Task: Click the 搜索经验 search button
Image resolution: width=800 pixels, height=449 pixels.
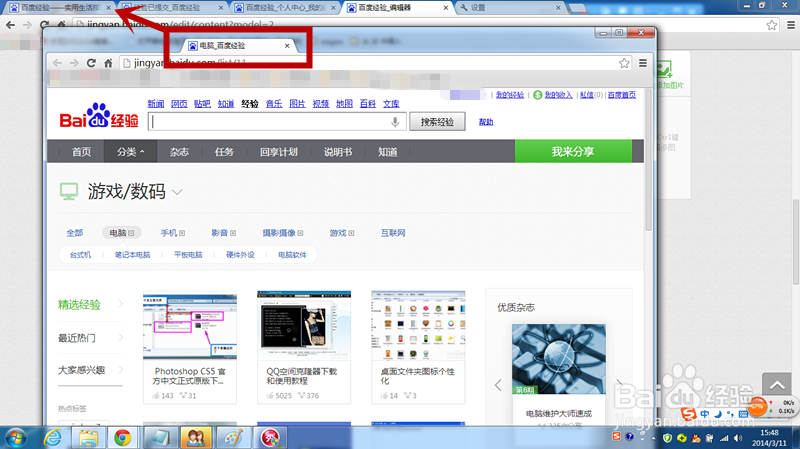Action: pos(437,122)
